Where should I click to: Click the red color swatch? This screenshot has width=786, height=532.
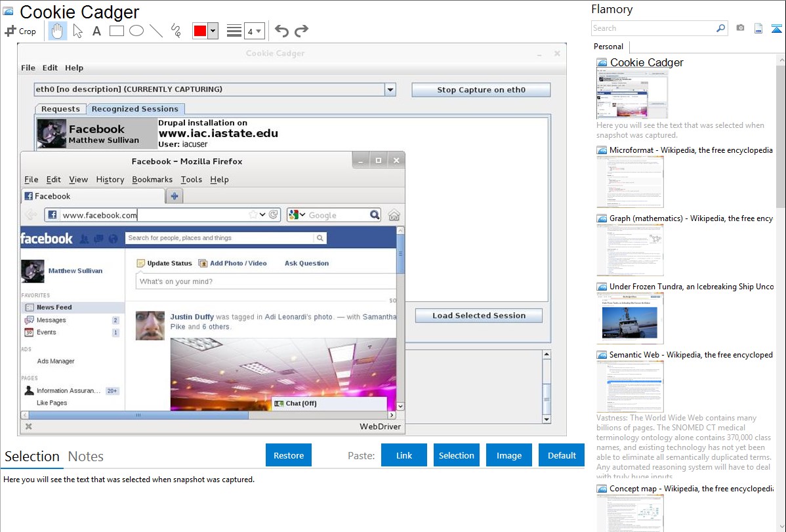[199, 31]
